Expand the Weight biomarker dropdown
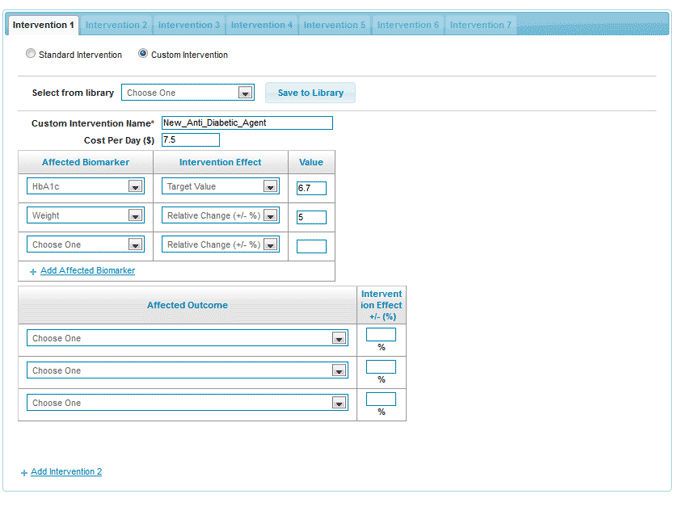Image resolution: width=675 pixels, height=530 pixels. coord(86,216)
